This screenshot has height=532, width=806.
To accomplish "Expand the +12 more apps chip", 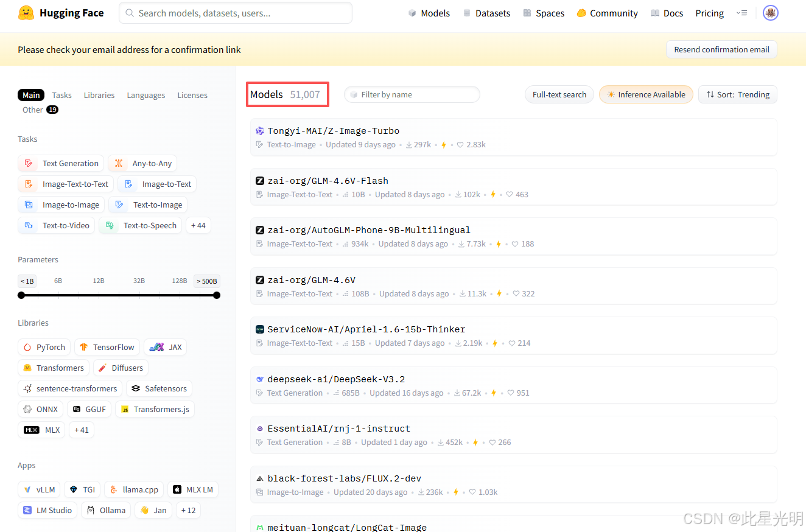I will point(188,510).
